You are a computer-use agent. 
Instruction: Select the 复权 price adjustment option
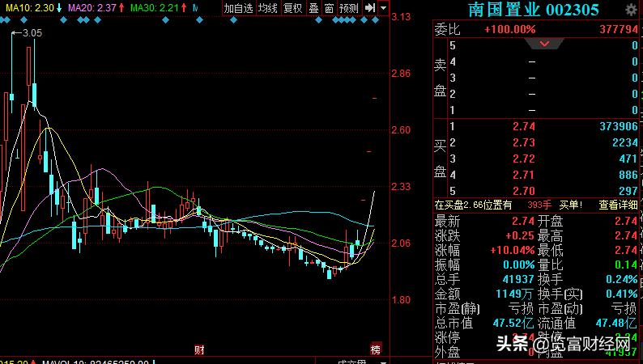[x=293, y=8]
